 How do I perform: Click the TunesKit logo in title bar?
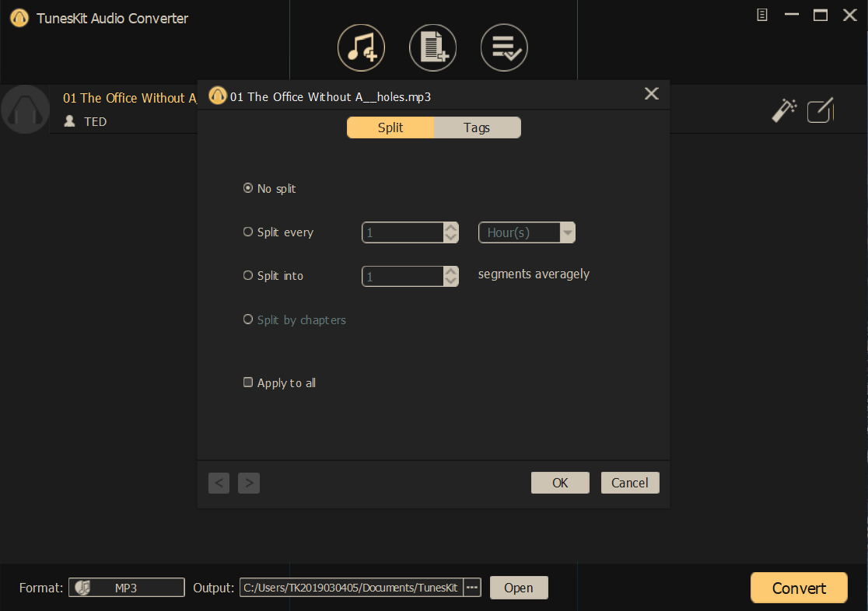19,17
